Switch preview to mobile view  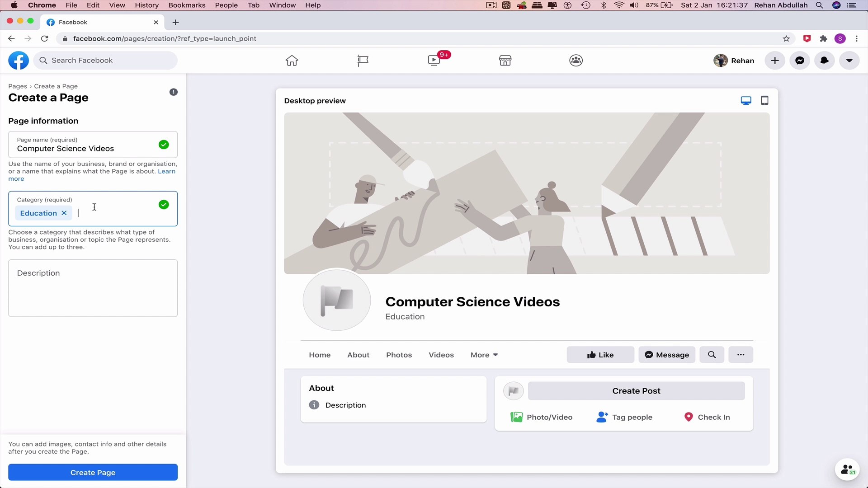(x=764, y=100)
